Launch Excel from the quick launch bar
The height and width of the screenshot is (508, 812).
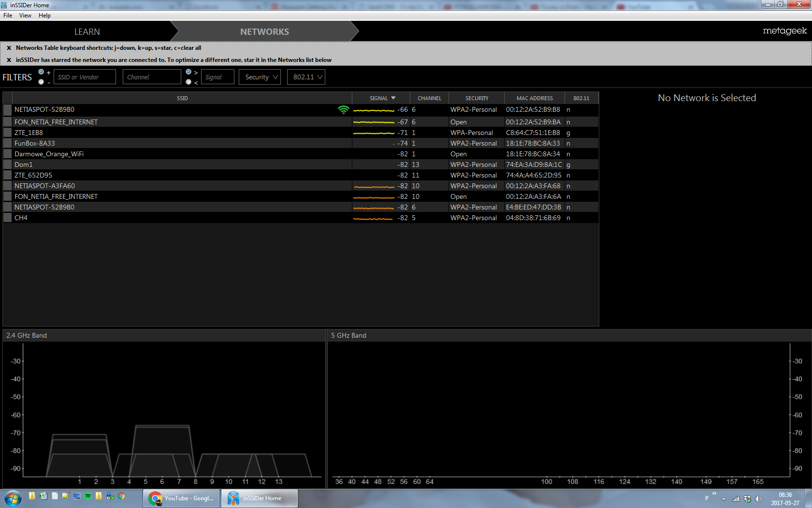pyautogui.click(x=43, y=496)
